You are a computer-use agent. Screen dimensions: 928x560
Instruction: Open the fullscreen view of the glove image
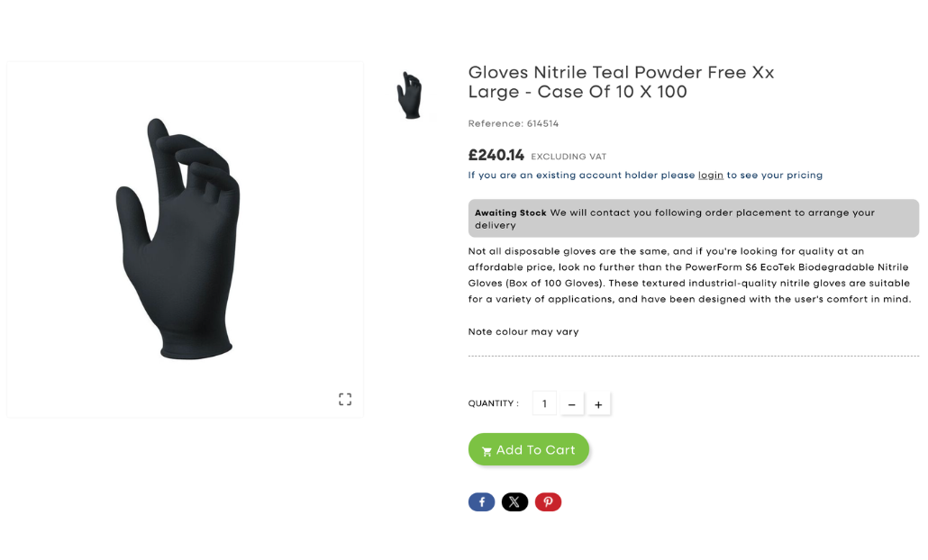tap(344, 399)
